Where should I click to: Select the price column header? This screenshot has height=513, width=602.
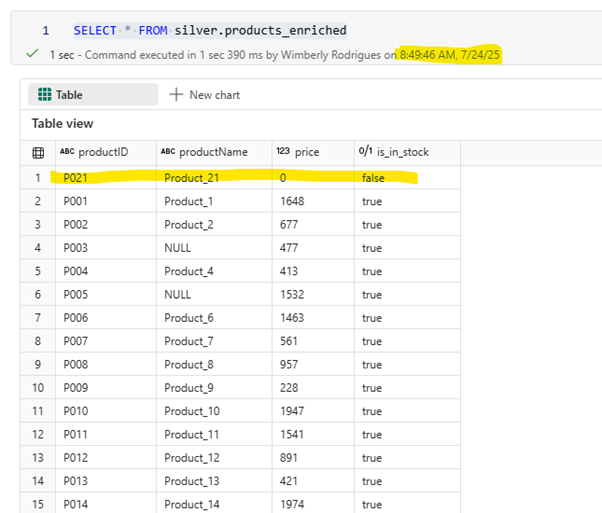point(313,152)
